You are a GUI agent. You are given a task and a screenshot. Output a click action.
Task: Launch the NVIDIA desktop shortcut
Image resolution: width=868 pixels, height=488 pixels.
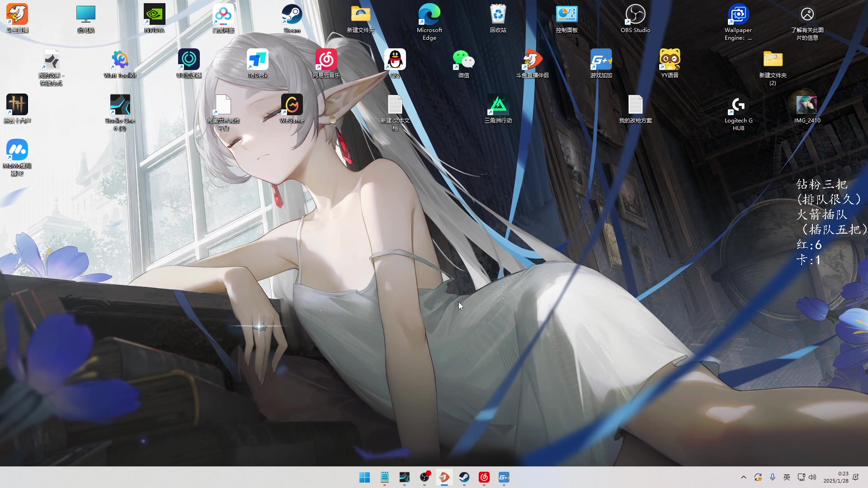point(155,19)
